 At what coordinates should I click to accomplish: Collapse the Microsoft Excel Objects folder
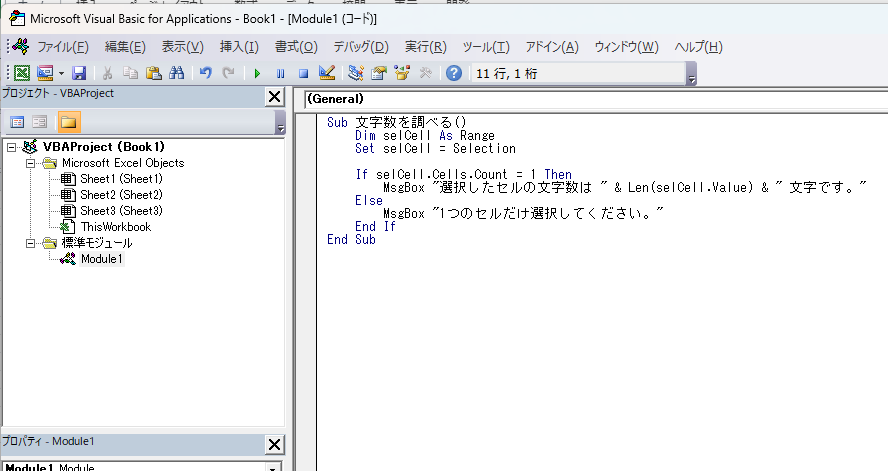coord(31,163)
